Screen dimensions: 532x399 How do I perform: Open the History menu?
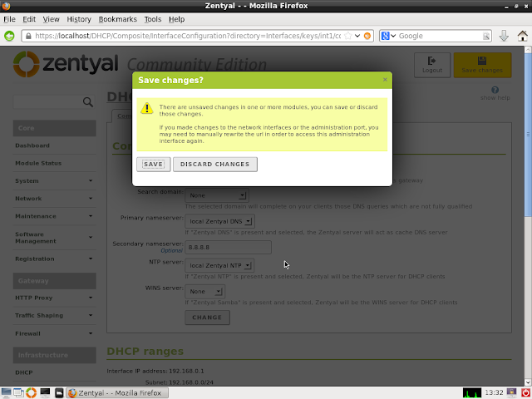pos(79,19)
